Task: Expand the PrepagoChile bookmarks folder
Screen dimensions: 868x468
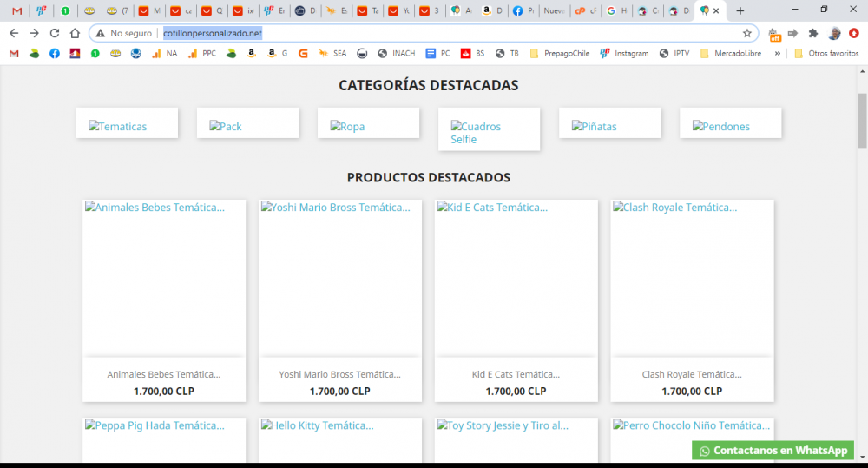Action: point(560,54)
